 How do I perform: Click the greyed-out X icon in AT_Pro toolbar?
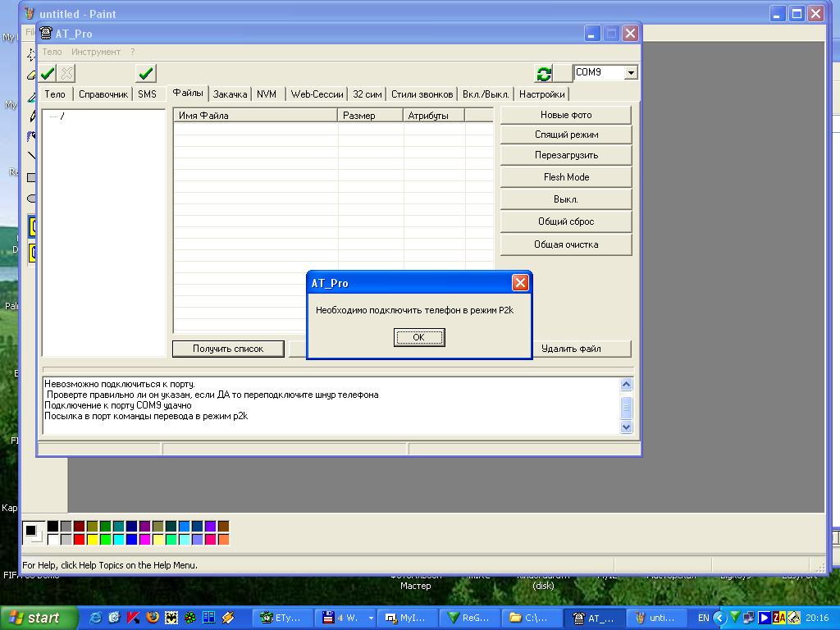point(66,73)
